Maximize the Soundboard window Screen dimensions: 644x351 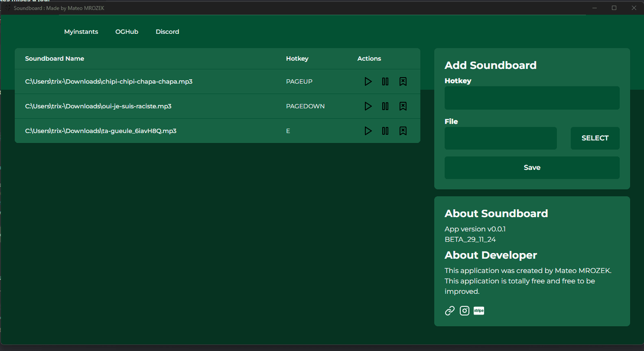pyautogui.click(x=614, y=8)
